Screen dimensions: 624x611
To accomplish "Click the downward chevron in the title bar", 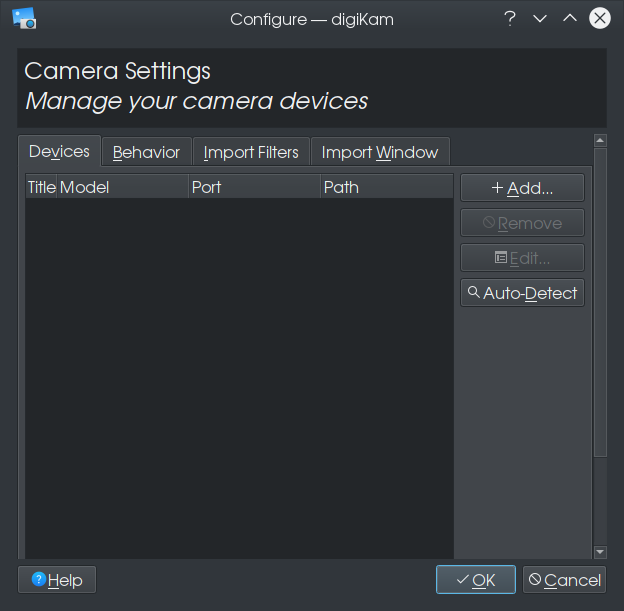I will [x=540, y=18].
